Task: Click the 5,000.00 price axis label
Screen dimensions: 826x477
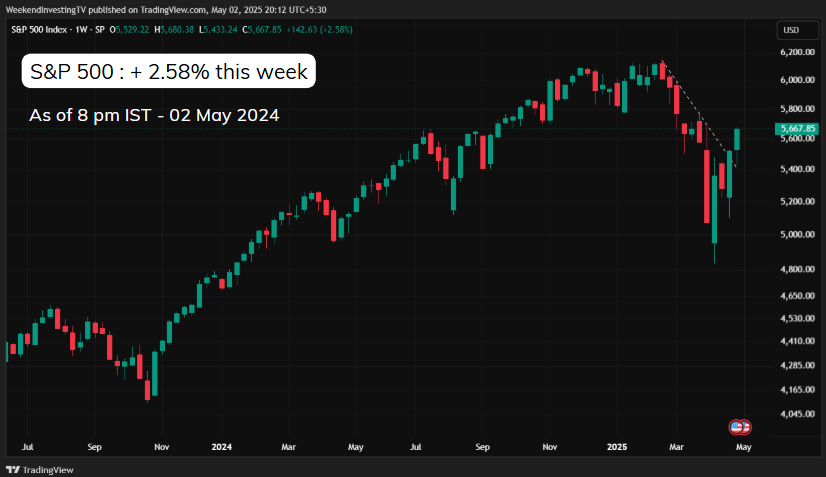Action: [798, 234]
